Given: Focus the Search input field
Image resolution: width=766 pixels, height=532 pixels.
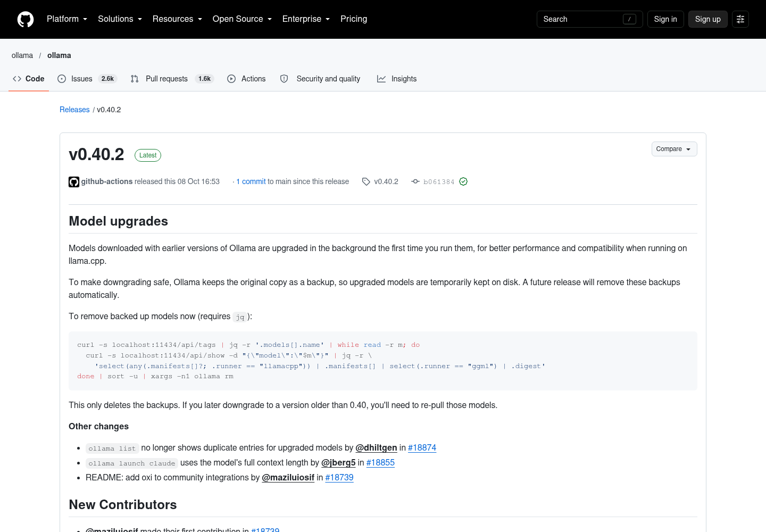Looking at the screenshot, I should [589, 19].
